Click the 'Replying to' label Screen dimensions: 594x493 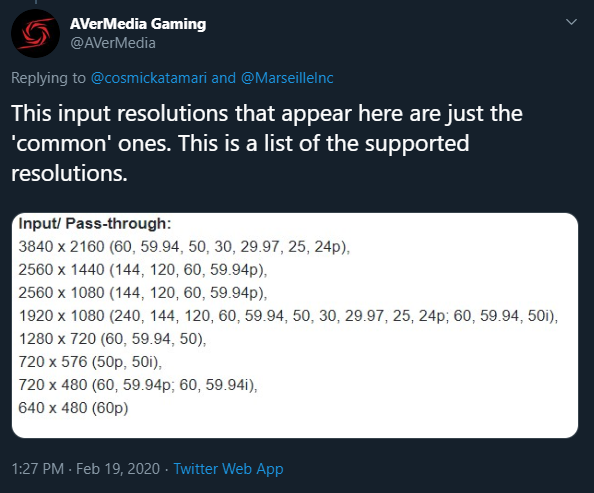(x=48, y=78)
